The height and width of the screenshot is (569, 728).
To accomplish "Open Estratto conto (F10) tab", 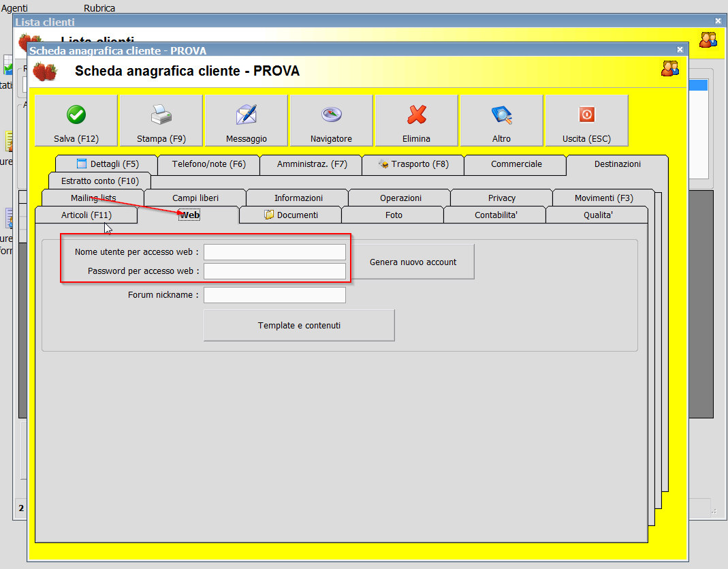I will pyautogui.click(x=100, y=181).
